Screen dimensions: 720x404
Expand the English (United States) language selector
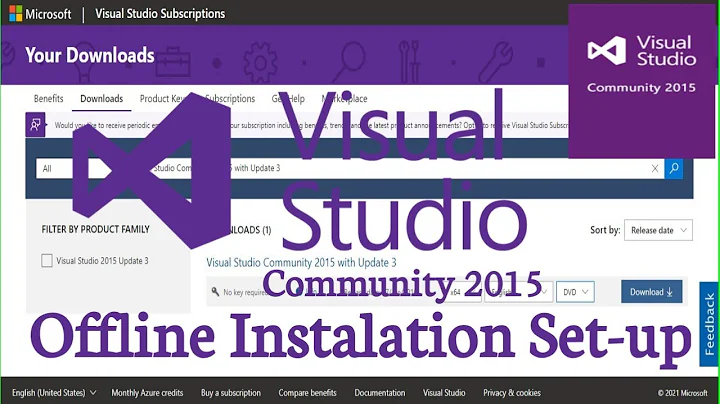pos(54,393)
